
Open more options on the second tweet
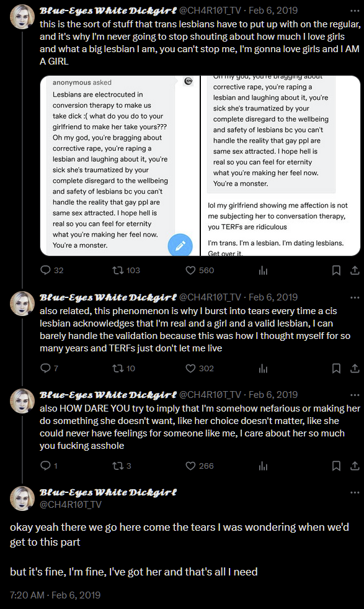355,297
